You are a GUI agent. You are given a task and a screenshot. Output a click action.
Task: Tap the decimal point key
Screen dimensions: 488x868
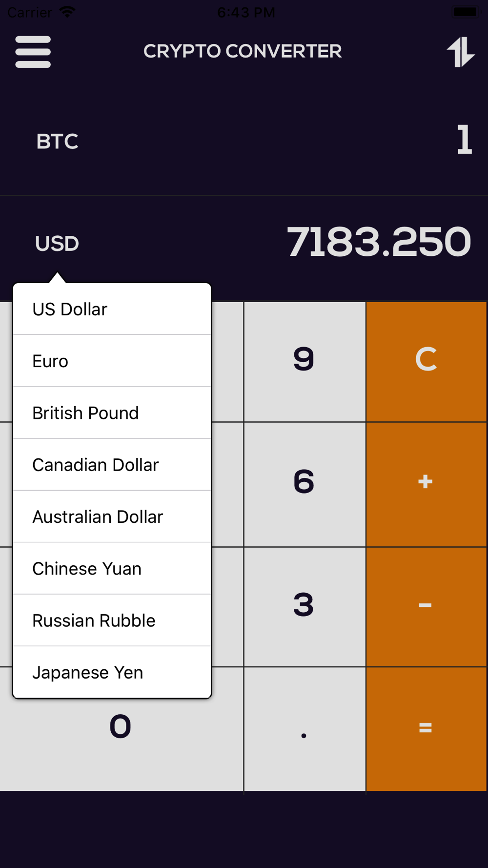305,729
